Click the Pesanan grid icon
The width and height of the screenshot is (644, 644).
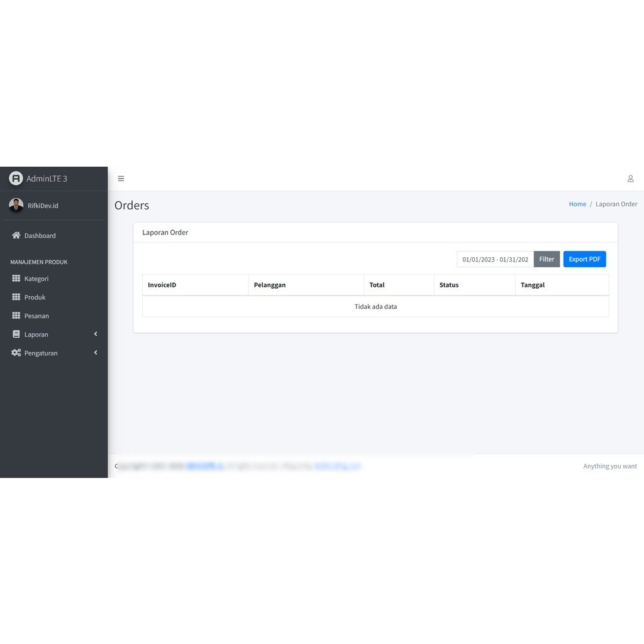16,316
